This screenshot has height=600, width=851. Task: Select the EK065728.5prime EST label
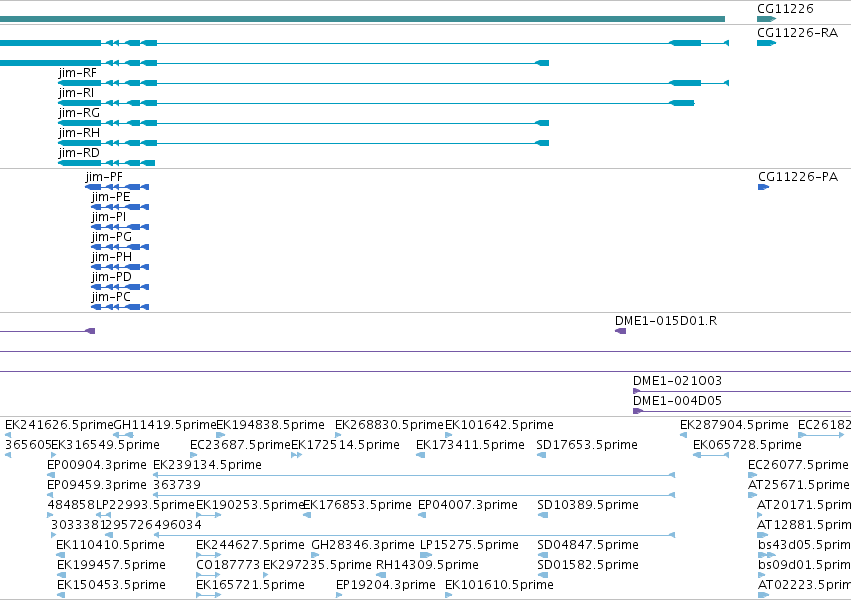tap(747, 445)
